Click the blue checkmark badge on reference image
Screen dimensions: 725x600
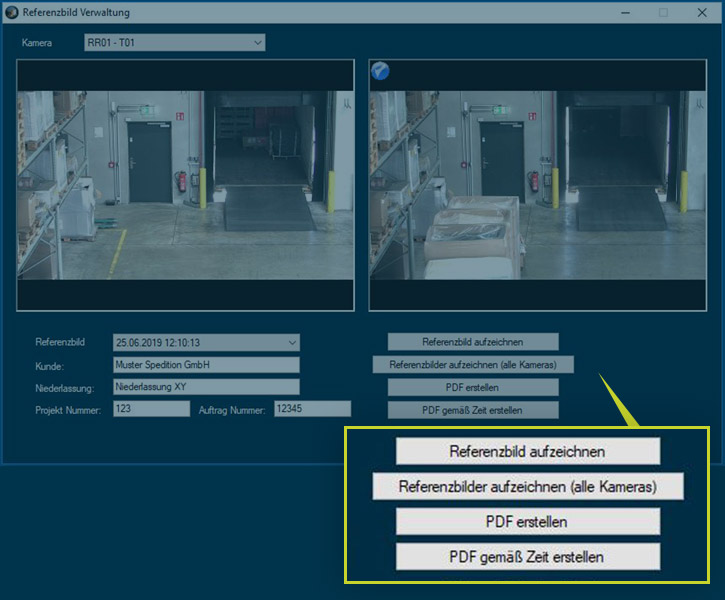point(380,70)
